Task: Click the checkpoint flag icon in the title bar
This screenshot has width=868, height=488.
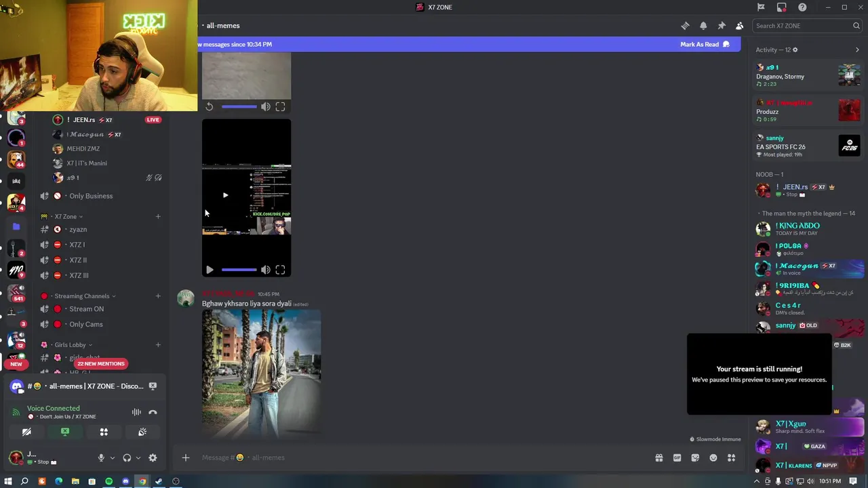Action: click(761, 7)
